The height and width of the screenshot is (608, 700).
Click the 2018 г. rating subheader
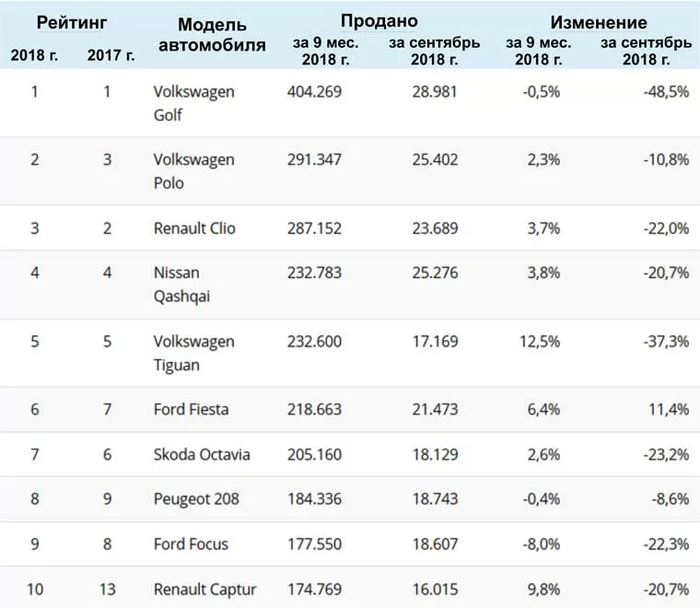click(x=34, y=55)
